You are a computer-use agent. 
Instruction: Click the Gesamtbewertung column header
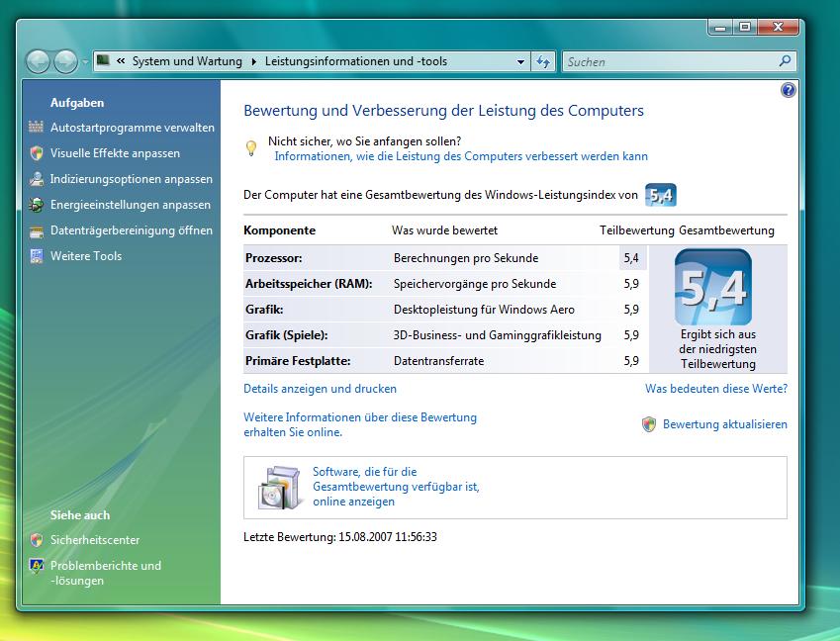pyautogui.click(x=726, y=230)
